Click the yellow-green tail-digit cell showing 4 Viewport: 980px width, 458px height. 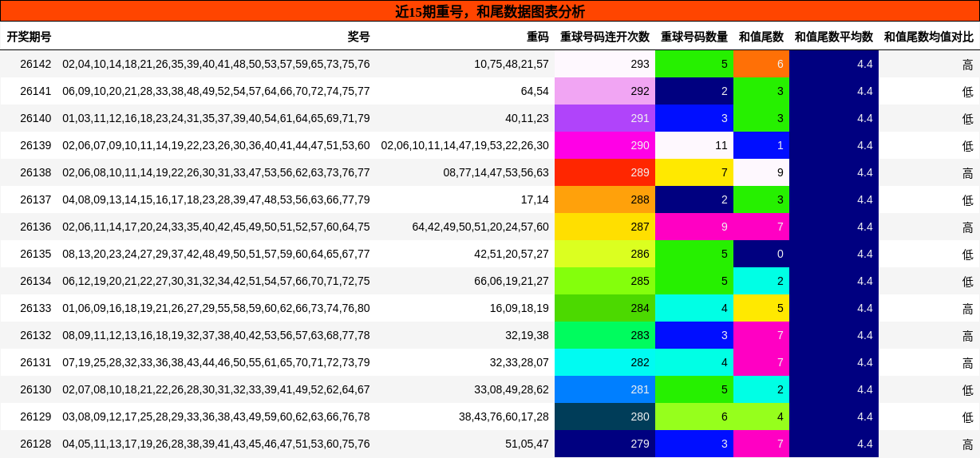coord(761,417)
